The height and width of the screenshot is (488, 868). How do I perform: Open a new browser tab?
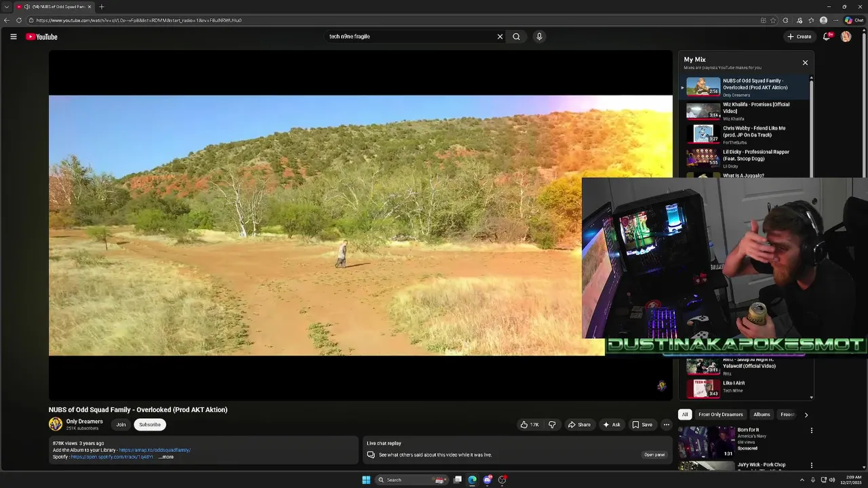102,7
